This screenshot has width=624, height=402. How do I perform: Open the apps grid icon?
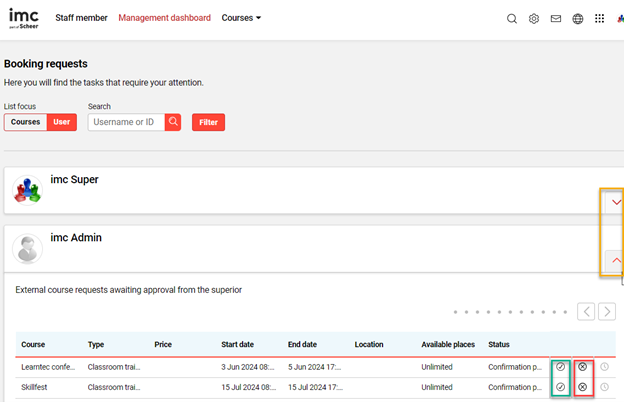pos(599,19)
